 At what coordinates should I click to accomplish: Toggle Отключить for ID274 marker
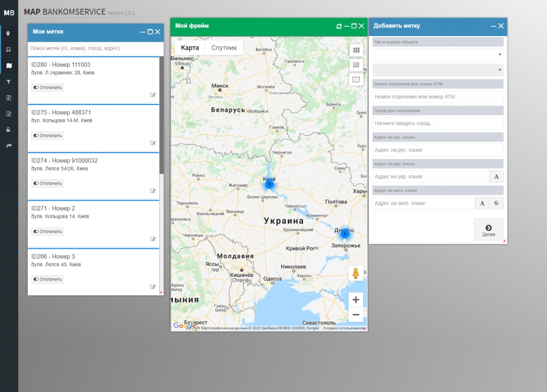pyautogui.click(x=48, y=184)
